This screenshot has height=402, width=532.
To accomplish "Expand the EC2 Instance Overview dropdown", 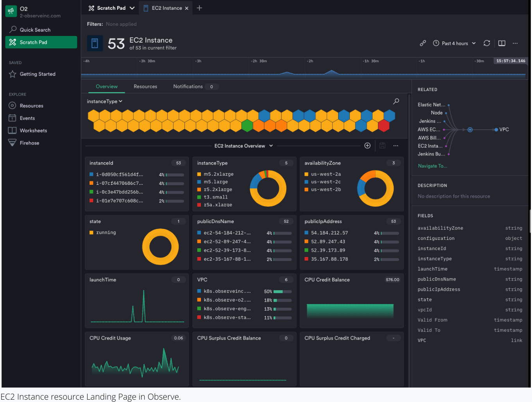I will [244, 146].
